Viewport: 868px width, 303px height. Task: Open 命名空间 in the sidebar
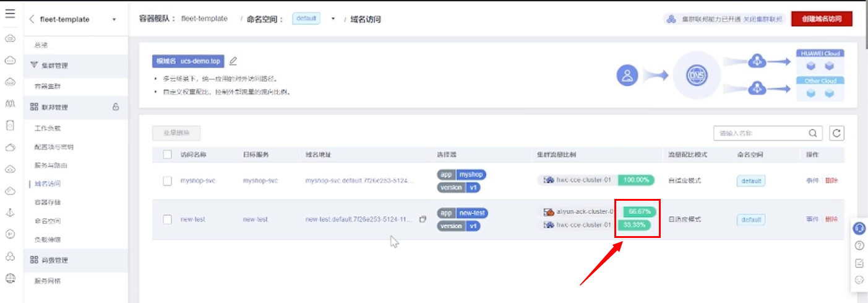[x=48, y=221]
